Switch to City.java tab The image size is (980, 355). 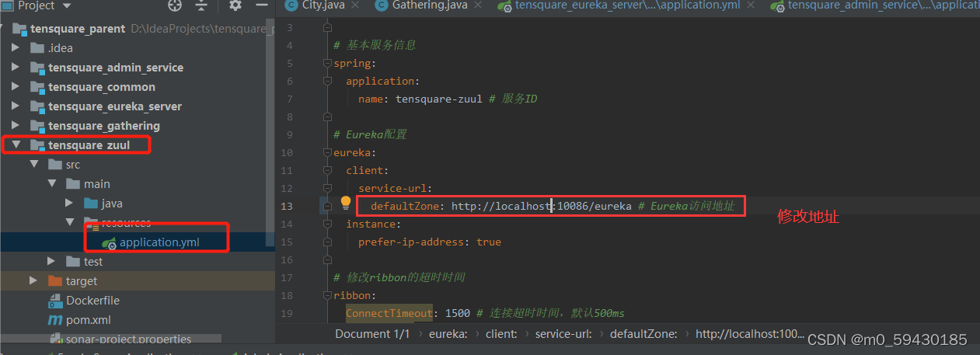323,5
